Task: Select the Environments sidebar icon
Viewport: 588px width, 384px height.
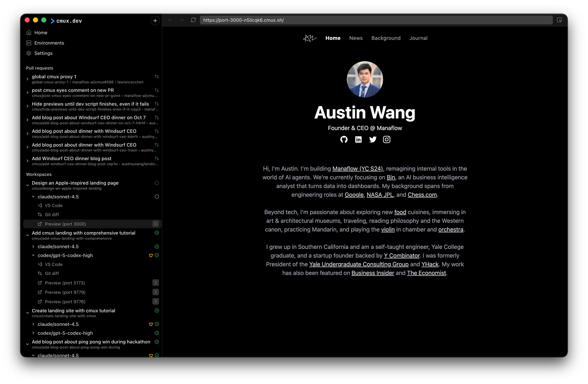Action: [x=29, y=43]
